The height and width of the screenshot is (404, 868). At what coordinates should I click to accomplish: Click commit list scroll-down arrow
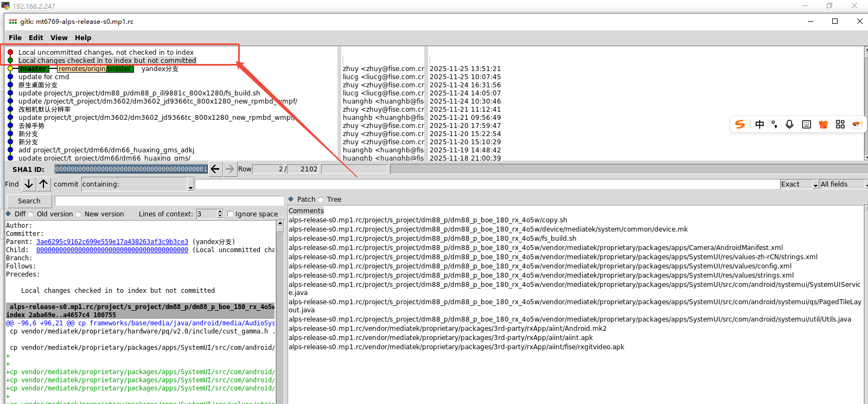click(x=865, y=158)
